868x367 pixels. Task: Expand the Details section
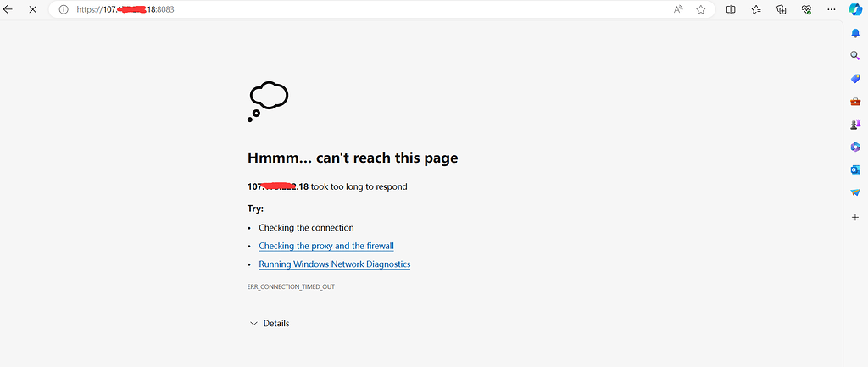269,323
